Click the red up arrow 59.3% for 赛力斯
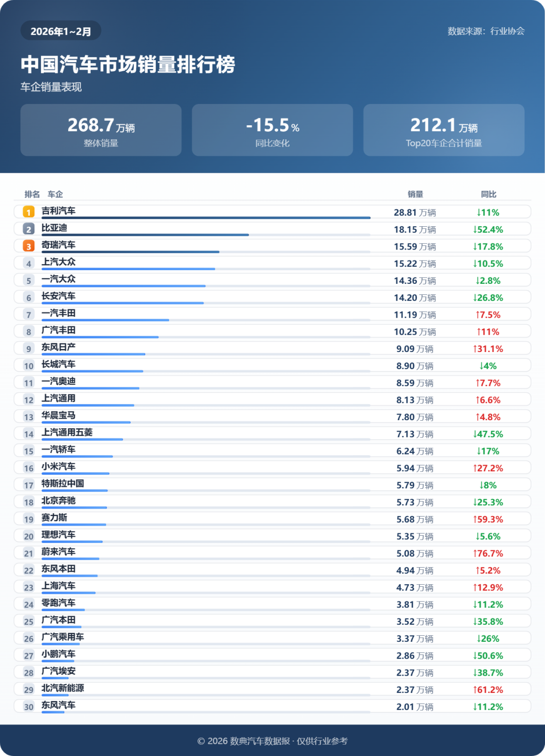 [x=488, y=519]
